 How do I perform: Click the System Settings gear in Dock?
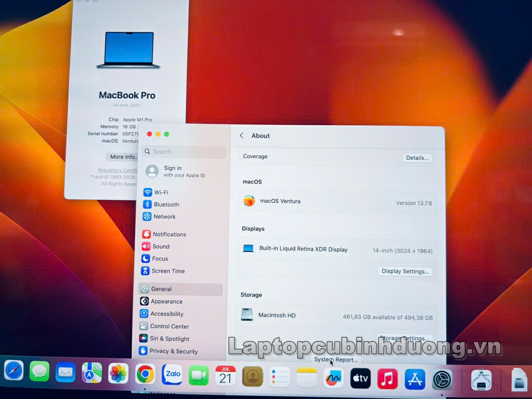coord(442,380)
